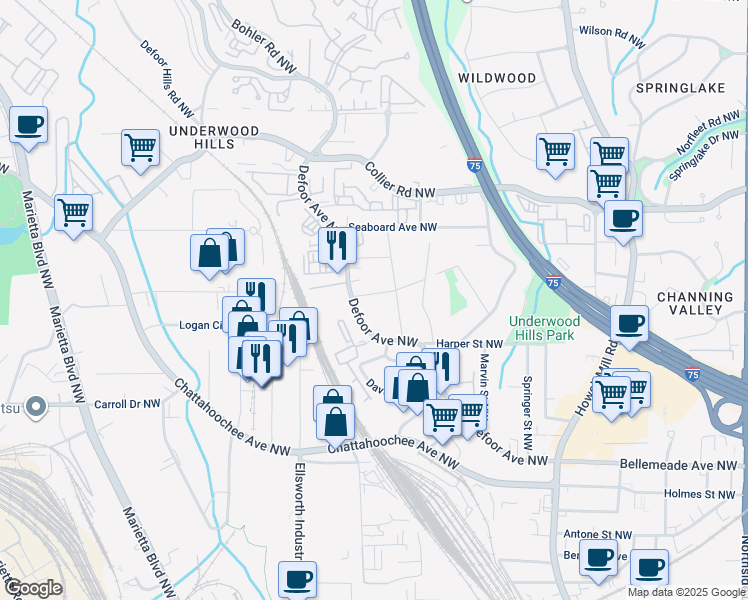
Task: Click the Map data ©2025 Google text
Action: point(684,592)
